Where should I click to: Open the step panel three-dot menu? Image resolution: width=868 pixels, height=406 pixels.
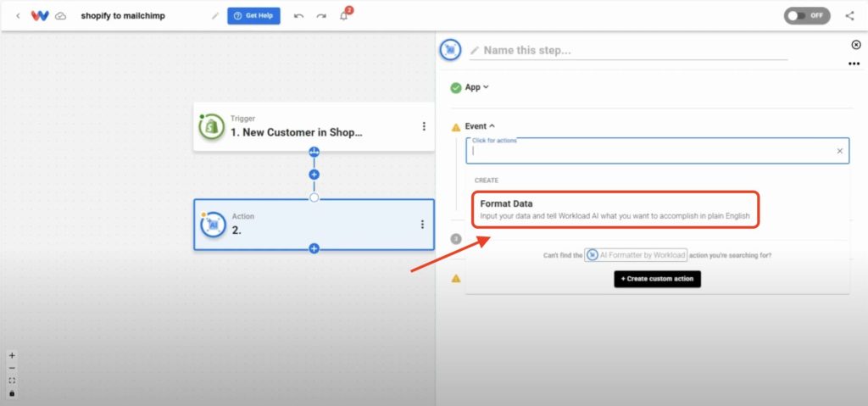pyautogui.click(x=854, y=64)
